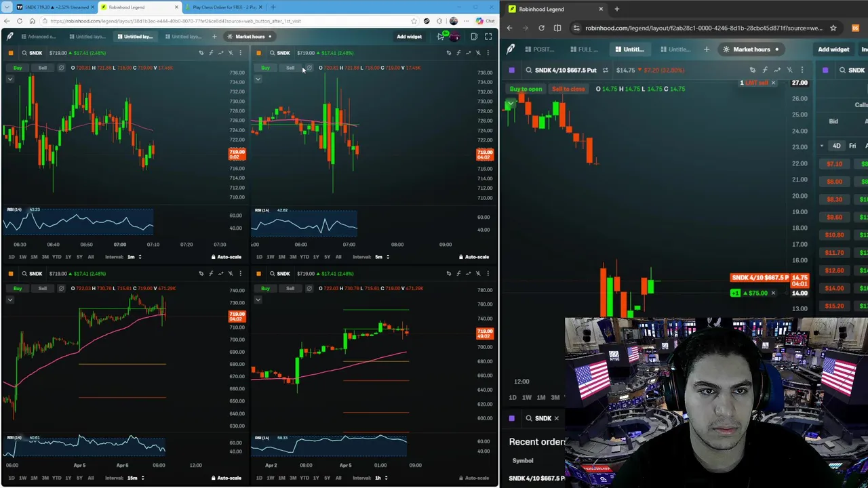The height and width of the screenshot is (488, 868).
Task: Click Add widget in right Legend window
Action: point(833,49)
